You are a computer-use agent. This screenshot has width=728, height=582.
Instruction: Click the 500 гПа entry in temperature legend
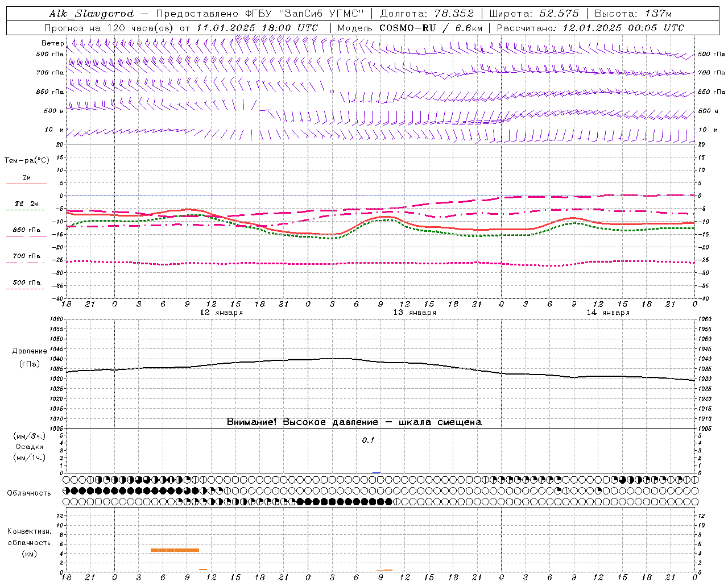pyautogui.click(x=27, y=282)
